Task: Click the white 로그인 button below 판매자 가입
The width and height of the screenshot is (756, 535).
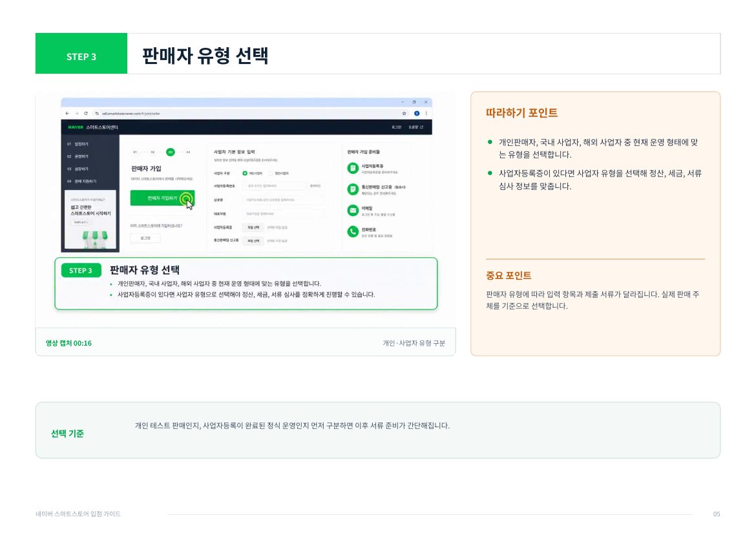Action: [x=145, y=238]
